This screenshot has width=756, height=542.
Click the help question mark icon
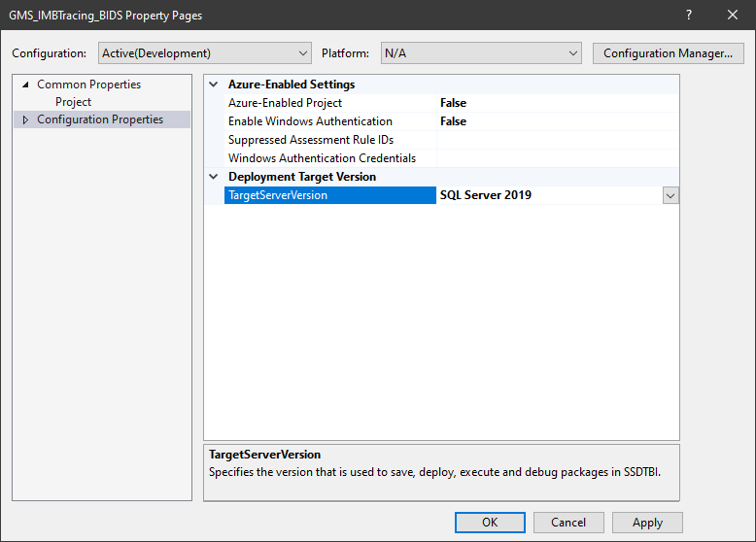click(x=688, y=16)
